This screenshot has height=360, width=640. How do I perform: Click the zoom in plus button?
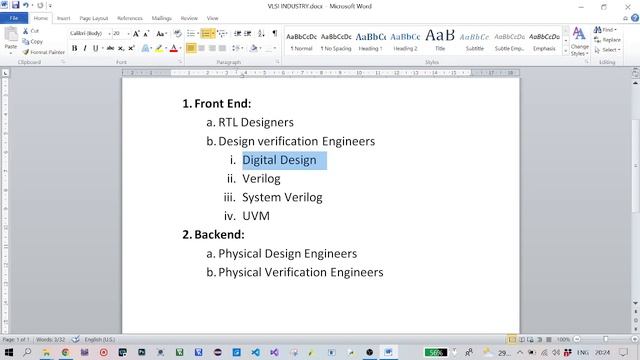point(635,339)
